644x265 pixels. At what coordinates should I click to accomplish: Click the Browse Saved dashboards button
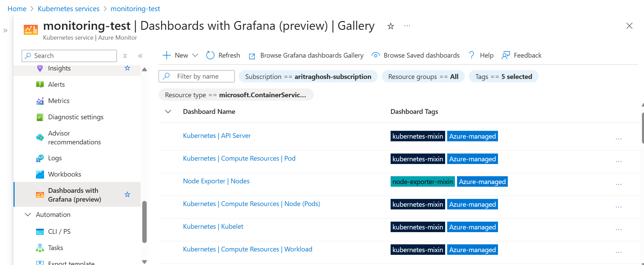click(x=416, y=55)
